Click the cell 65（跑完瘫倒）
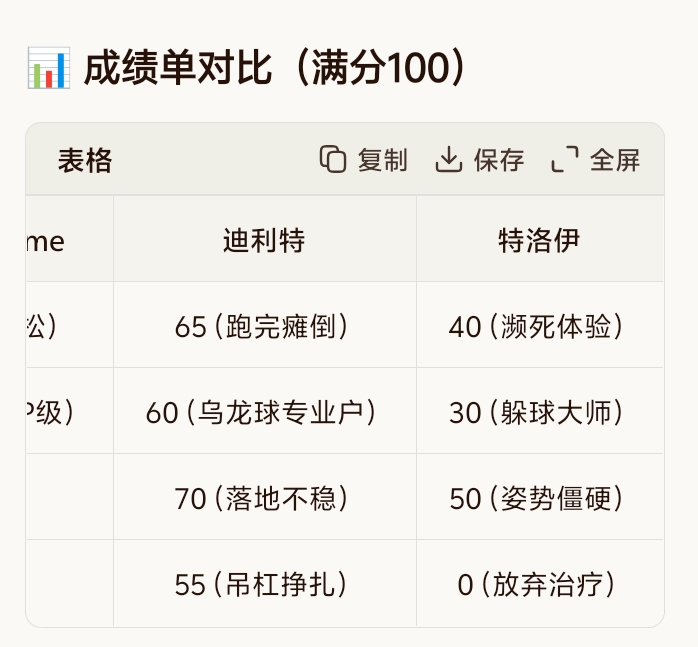 tap(264, 326)
